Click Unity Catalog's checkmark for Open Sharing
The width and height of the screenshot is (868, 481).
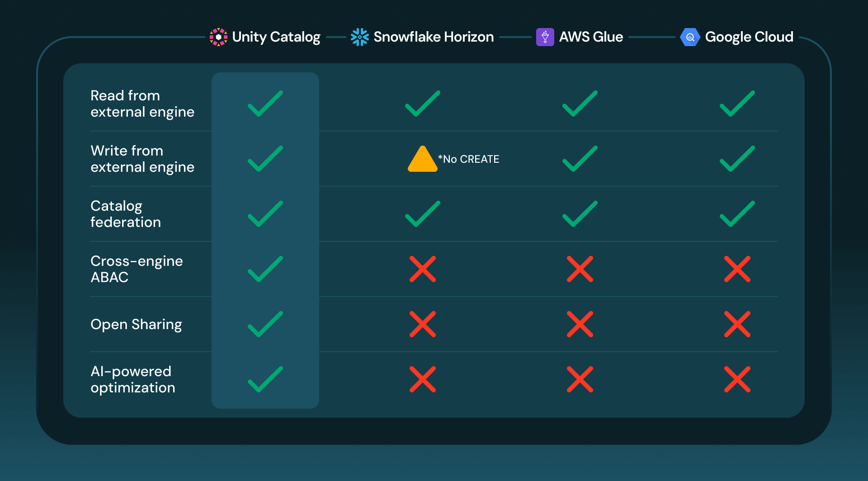[x=265, y=324]
